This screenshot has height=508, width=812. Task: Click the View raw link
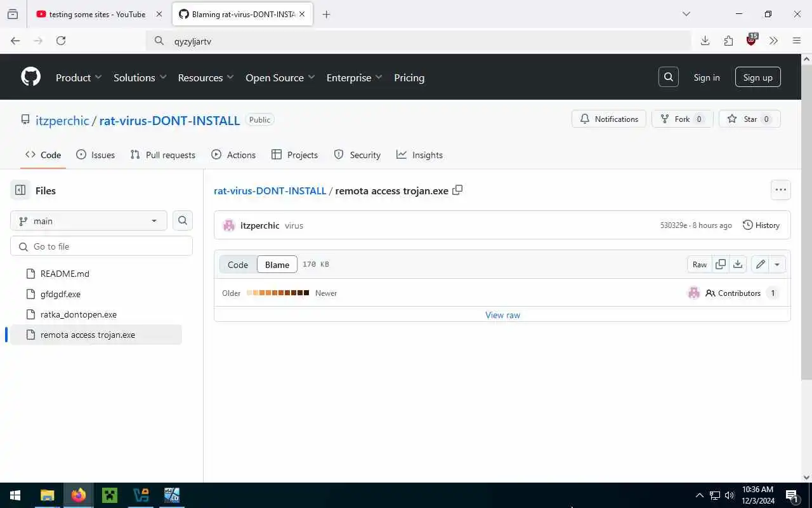click(x=502, y=315)
